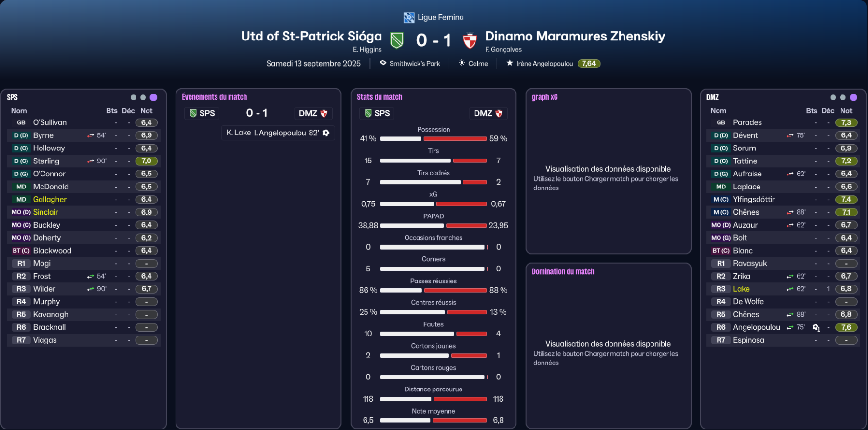
Task: Click the red Dinamo Maramures crest in header
Action: pyautogui.click(x=470, y=40)
